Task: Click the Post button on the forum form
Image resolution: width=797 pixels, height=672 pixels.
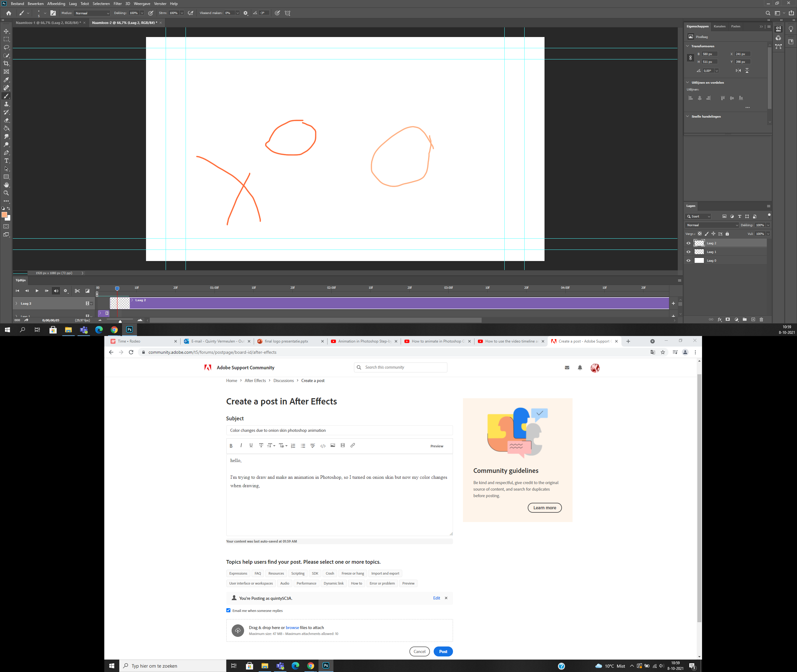Action: 443,651
